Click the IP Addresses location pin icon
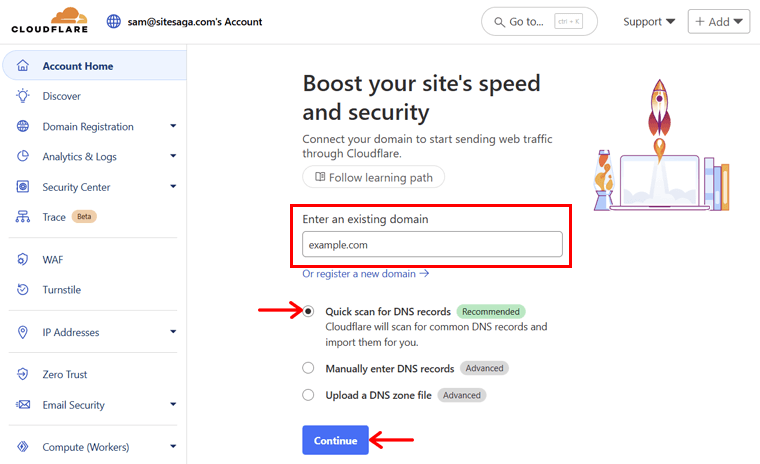Image resolution: width=760 pixels, height=464 pixels. [x=23, y=332]
